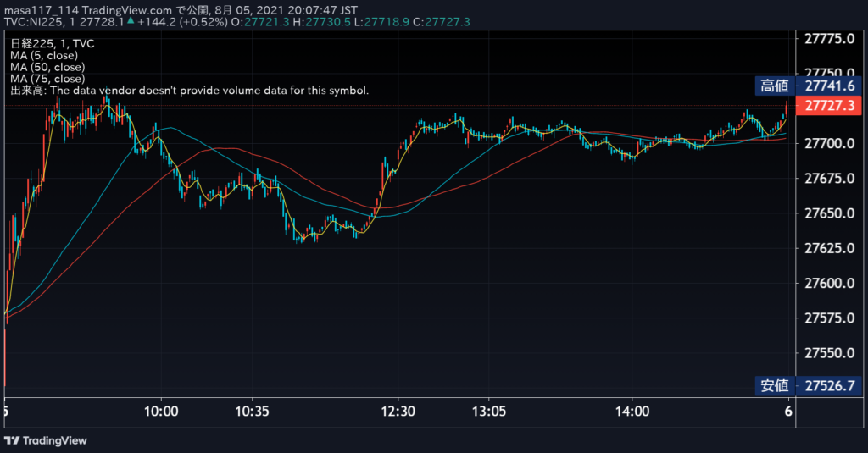868x453 pixels.
Task: Click the O:27721.3 open value
Action: tap(260, 21)
